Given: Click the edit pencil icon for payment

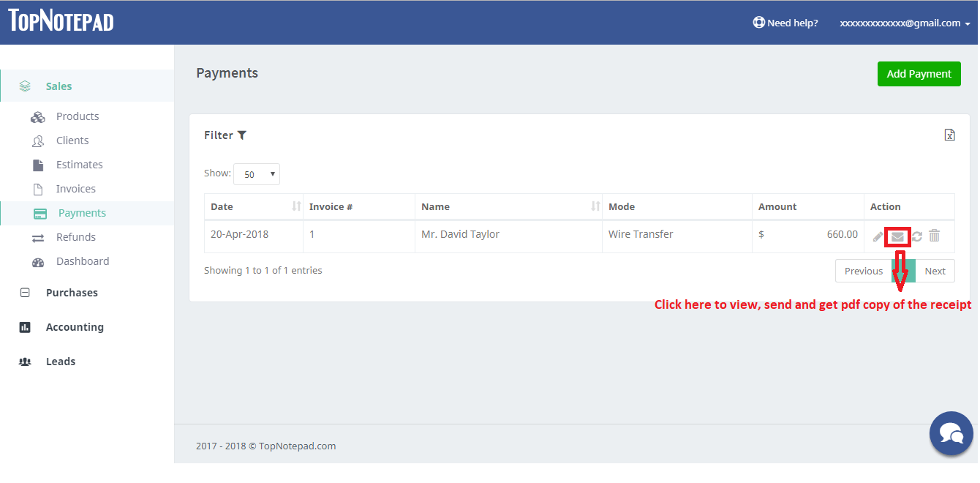Looking at the screenshot, I should point(878,236).
